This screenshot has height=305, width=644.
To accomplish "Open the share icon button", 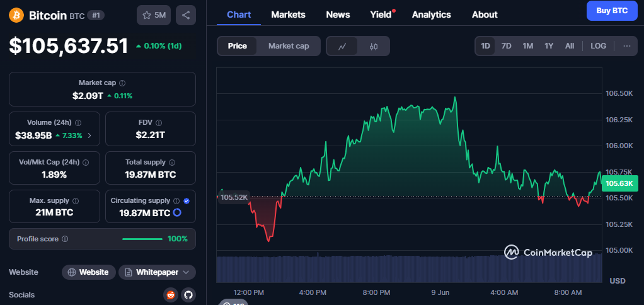I will [186, 15].
